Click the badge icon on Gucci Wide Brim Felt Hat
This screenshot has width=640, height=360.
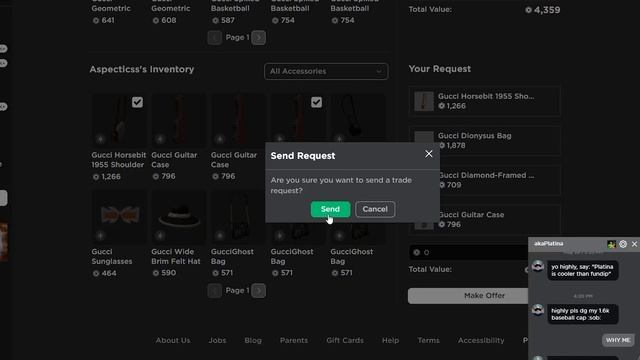(160, 236)
